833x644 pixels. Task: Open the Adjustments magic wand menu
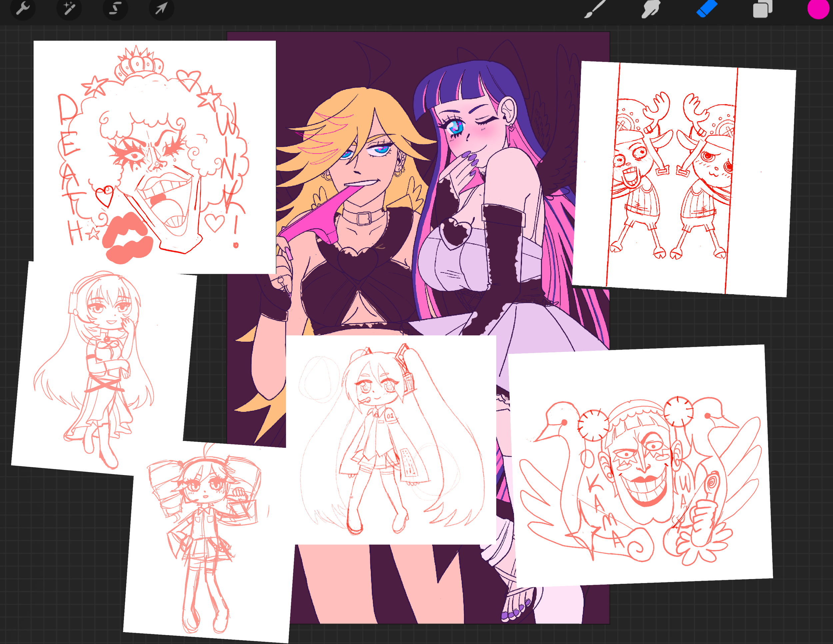(69, 8)
